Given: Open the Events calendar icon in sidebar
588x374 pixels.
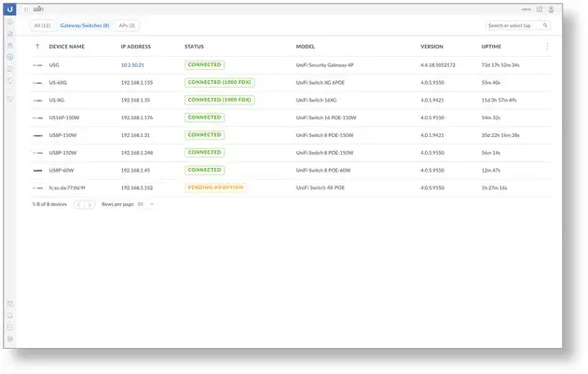Looking at the screenshot, I should coord(10,303).
